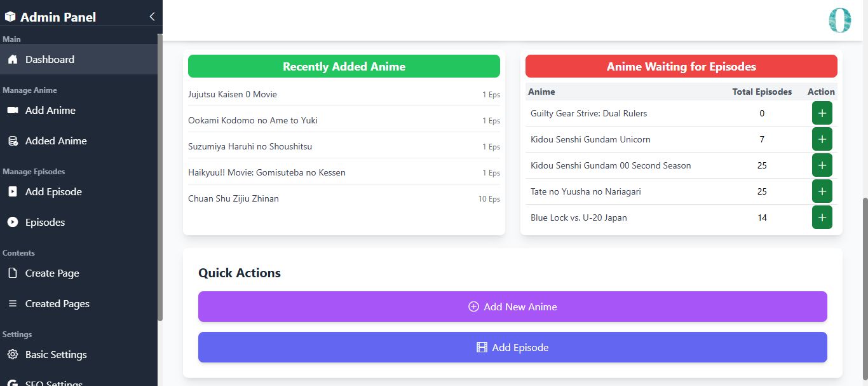Open the user profile avatar menu
The width and height of the screenshot is (868, 386).
[x=839, y=20]
